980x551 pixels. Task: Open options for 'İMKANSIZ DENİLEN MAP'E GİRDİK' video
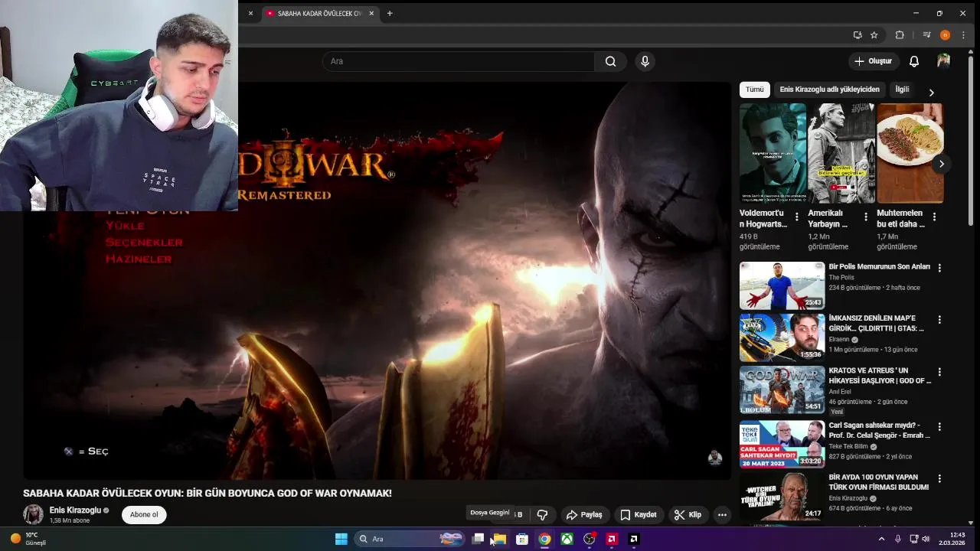pos(939,320)
